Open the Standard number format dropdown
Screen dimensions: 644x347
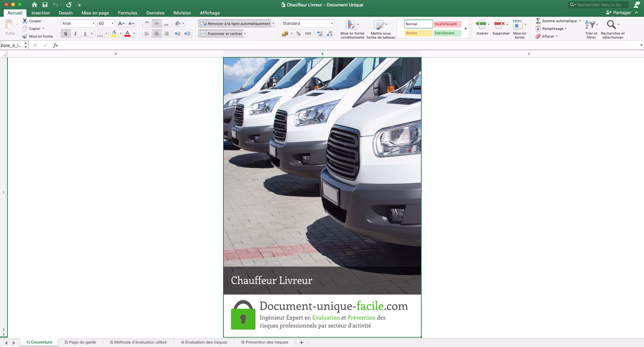coord(332,23)
